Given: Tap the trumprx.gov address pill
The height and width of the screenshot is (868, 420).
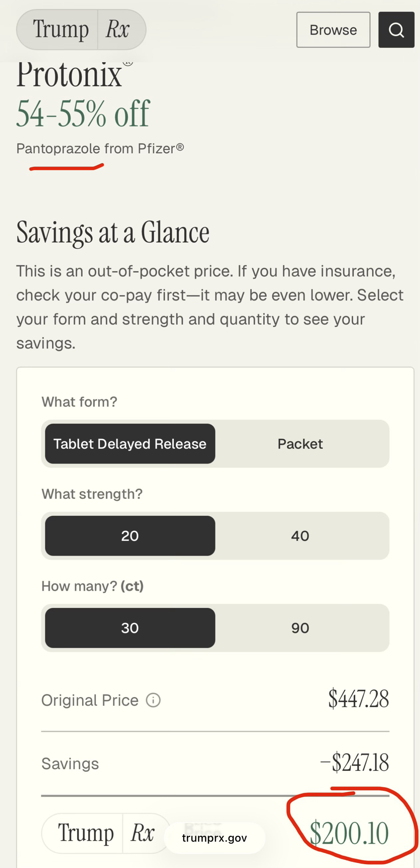Looking at the screenshot, I should point(215,838).
